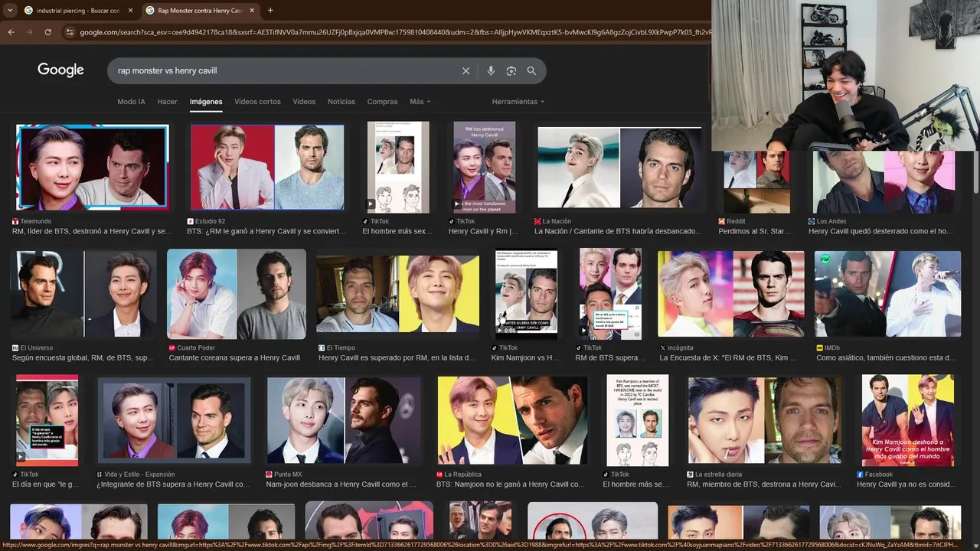This screenshot has height=551, width=980.
Task: Open the Noticias results tab
Action: [341, 102]
